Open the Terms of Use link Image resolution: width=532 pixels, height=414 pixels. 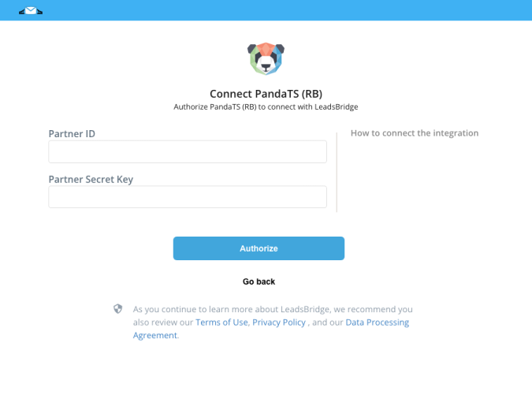[221, 322]
